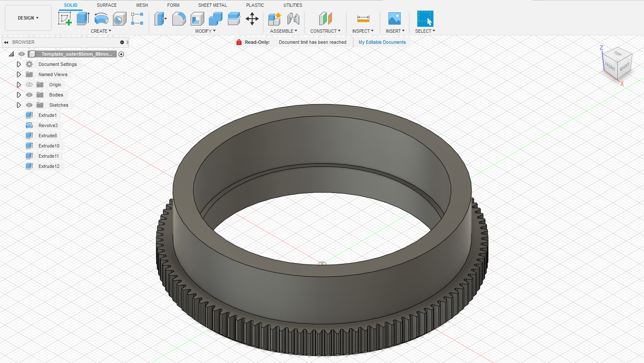Click the Extrude1 feature icon
Image resolution: width=644 pixels, height=363 pixels.
coord(29,115)
